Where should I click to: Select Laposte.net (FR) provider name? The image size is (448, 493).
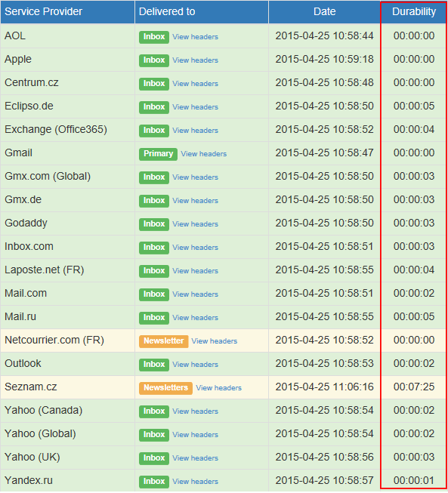tap(45, 270)
